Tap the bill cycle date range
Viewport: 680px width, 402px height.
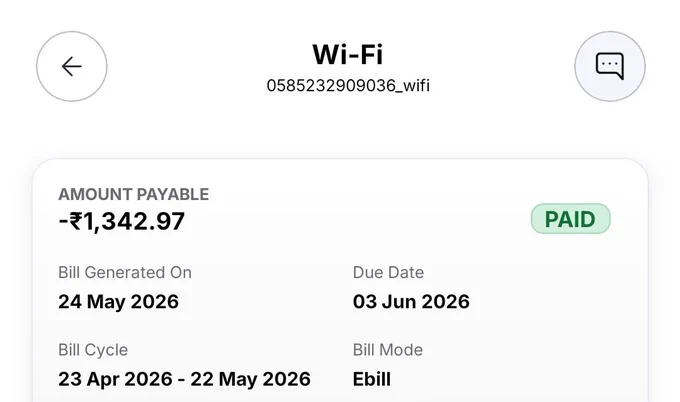(184, 379)
